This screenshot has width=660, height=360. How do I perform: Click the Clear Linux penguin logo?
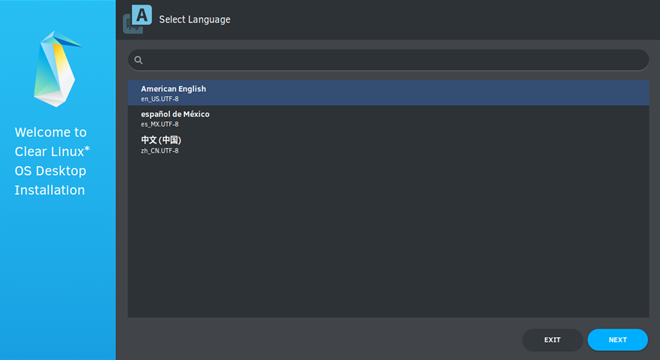57,69
